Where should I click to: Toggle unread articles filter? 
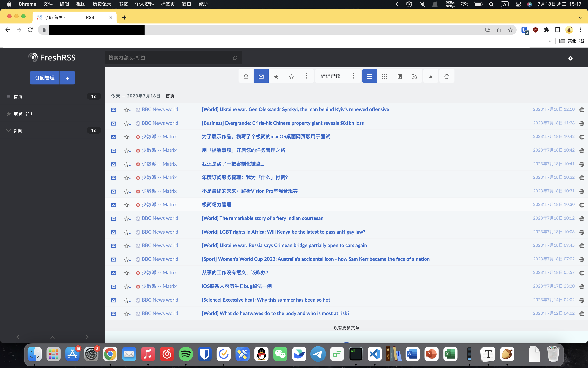[x=261, y=76]
